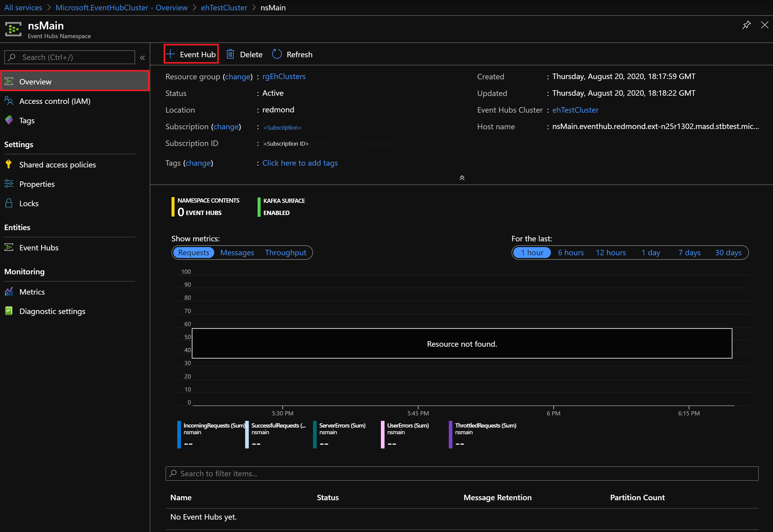The image size is (773, 532).
Task: Enable the Throughput metric view
Action: 285,252
